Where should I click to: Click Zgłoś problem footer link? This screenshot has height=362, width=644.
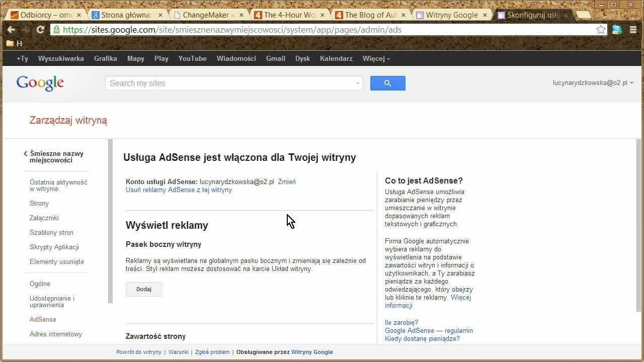tap(212, 352)
